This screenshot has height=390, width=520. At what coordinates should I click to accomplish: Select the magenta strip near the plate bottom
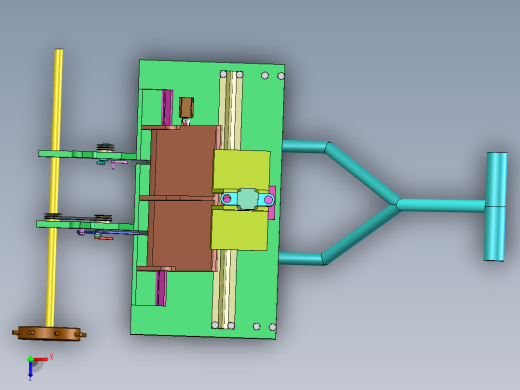click(161, 288)
